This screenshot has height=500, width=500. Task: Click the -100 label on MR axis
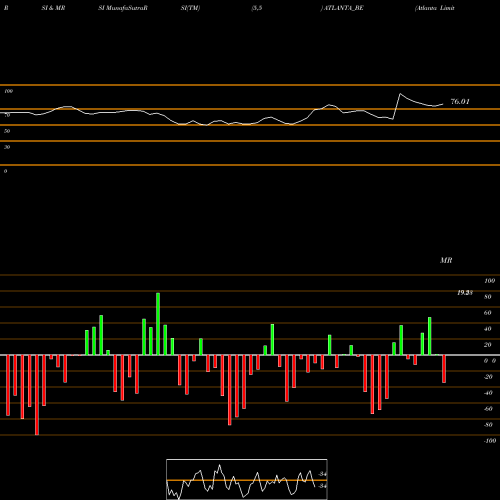pos(490,441)
